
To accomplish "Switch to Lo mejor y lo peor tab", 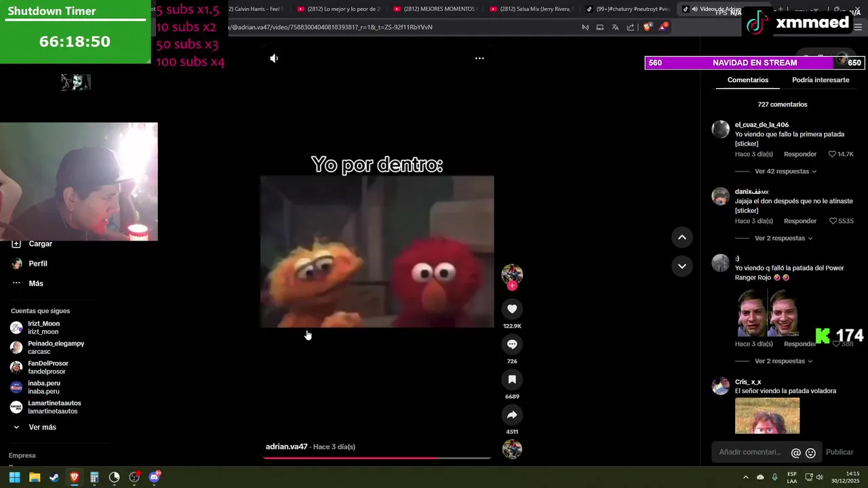I will click(338, 9).
